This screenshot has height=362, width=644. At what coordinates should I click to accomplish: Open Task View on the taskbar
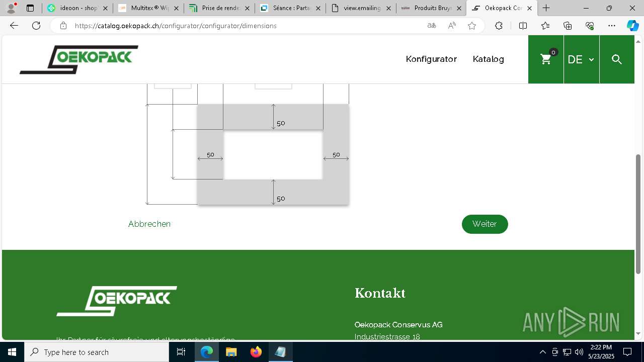(181, 352)
